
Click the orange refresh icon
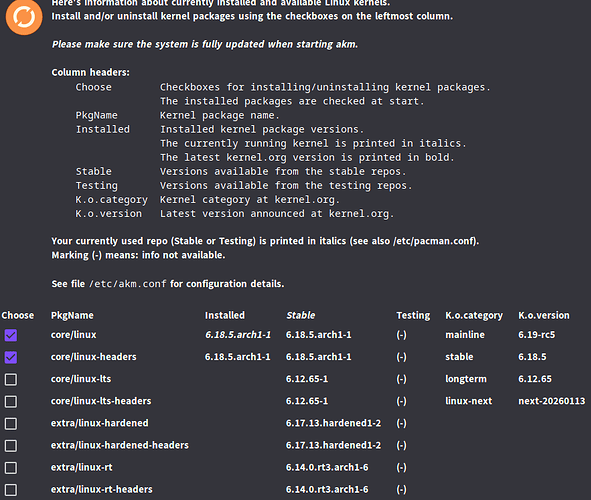24,17
